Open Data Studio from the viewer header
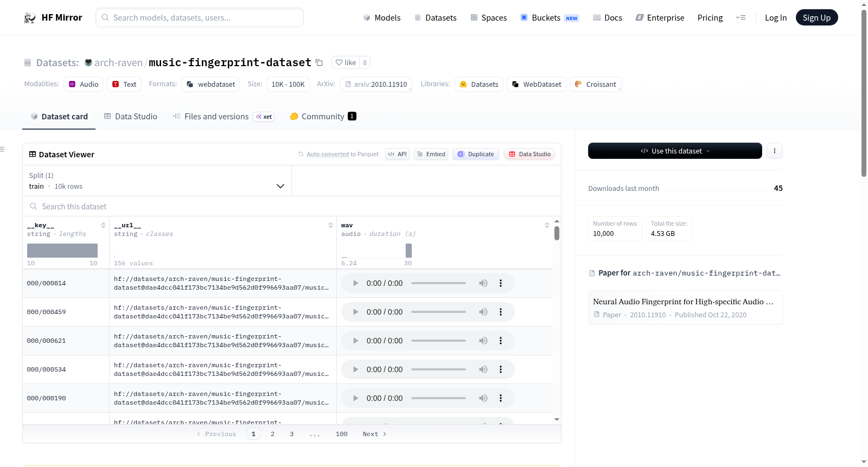 click(529, 154)
